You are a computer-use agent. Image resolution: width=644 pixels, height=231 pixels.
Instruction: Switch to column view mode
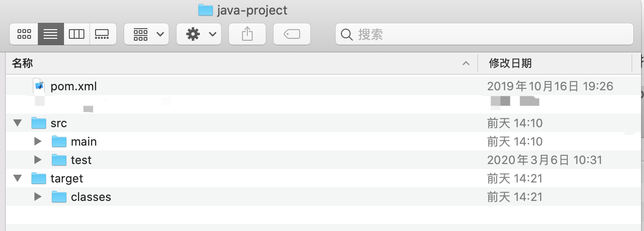tap(77, 34)
